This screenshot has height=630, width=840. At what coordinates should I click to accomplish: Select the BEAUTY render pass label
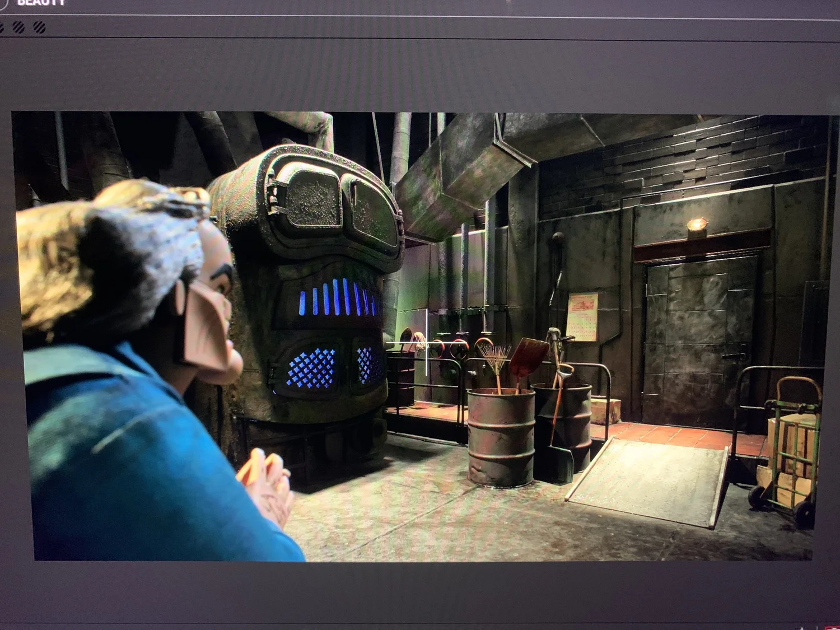(41, 2)
